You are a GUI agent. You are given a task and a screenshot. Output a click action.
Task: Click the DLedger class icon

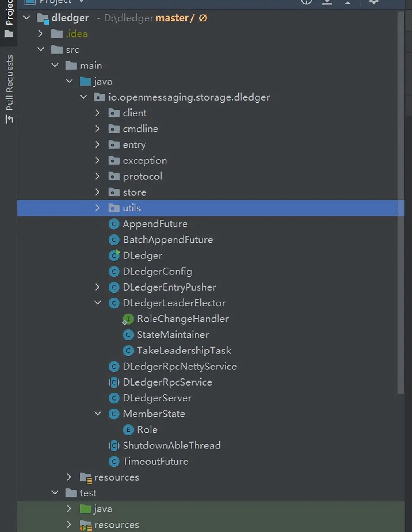coord(114,256)
